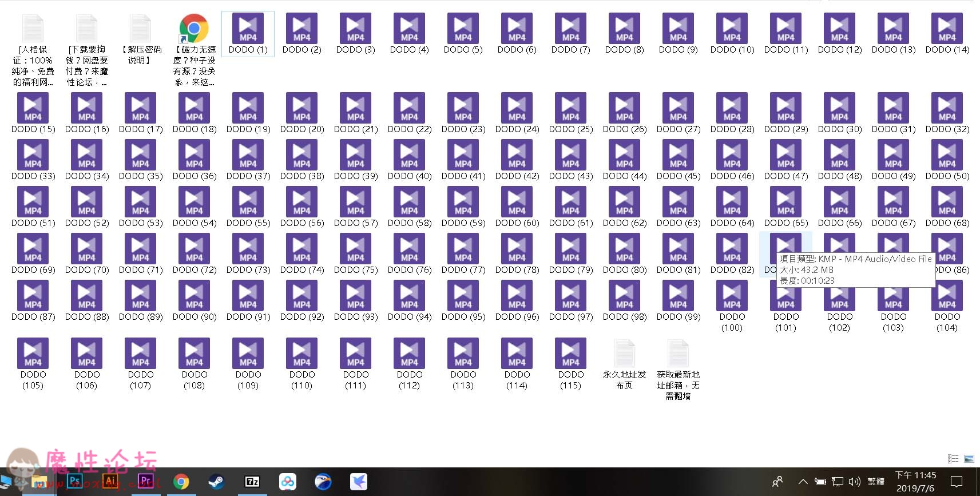Launch Adobe Illustrator from taskbar
Viewport: 980px width, 496px height.
point(110,482)
